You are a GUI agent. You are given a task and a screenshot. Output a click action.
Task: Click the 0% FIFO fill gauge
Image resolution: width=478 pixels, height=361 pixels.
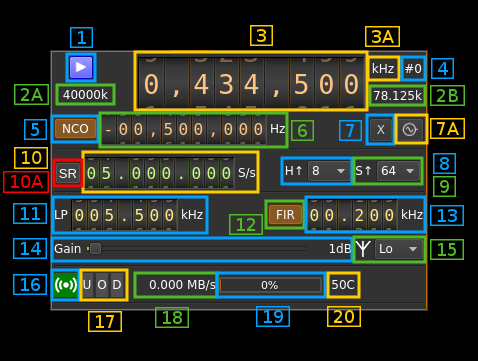tap(270, 285)
